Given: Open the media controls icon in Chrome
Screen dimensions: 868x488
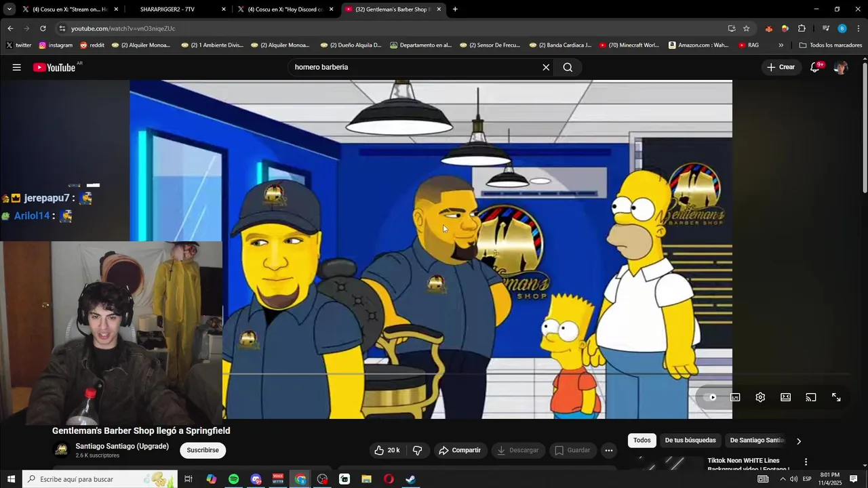Looking at the screenshot, I should tap(825, 28).
